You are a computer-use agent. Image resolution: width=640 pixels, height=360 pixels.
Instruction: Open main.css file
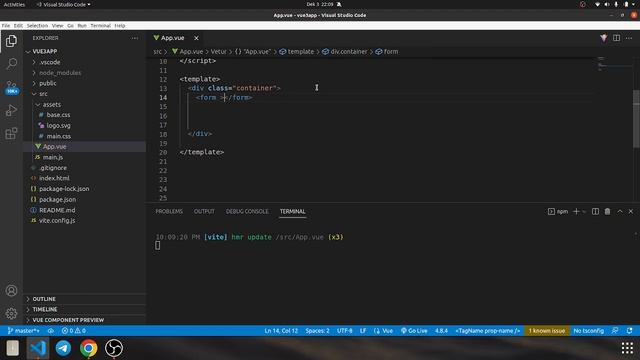85,136
